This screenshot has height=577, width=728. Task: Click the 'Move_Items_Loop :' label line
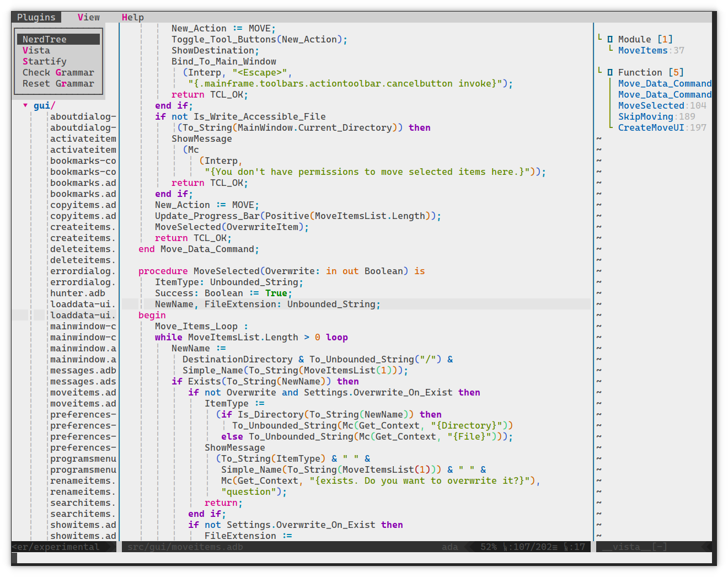[202, 326]
